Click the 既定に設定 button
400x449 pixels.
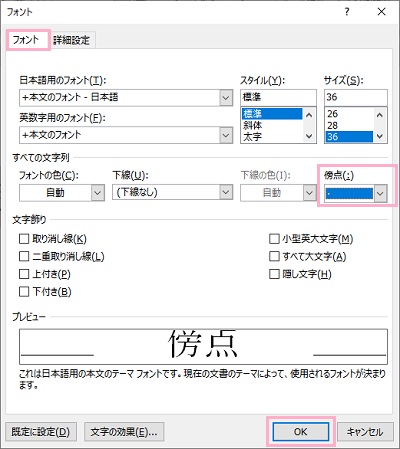(x=41, y=432)
